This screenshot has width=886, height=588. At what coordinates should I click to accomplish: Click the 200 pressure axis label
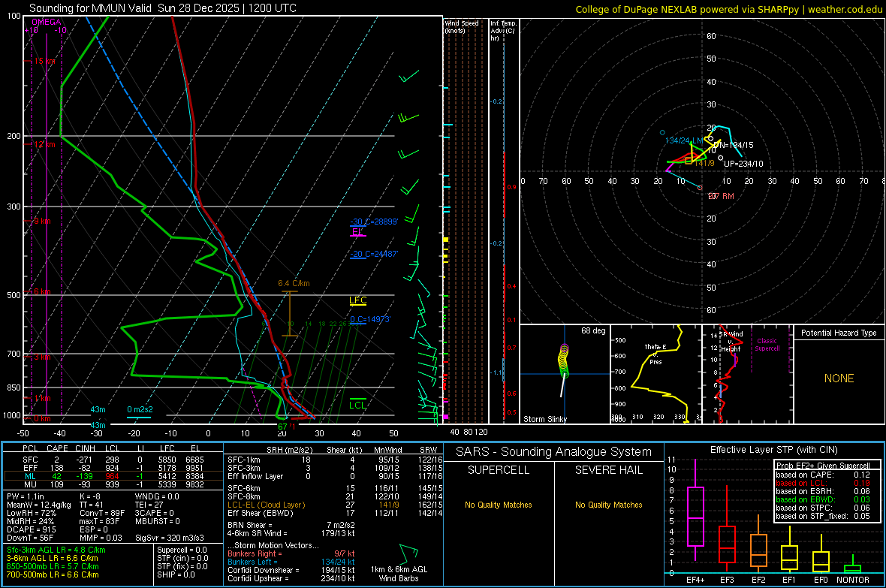point(14,136)
